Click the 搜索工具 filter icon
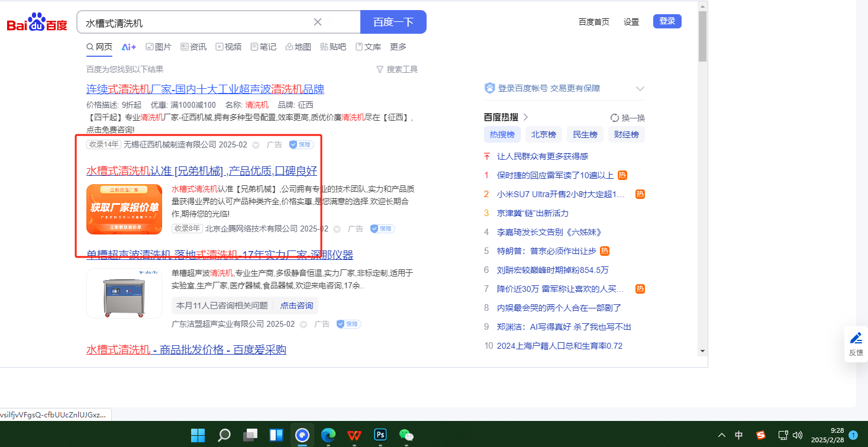 [x=380, y=69]
